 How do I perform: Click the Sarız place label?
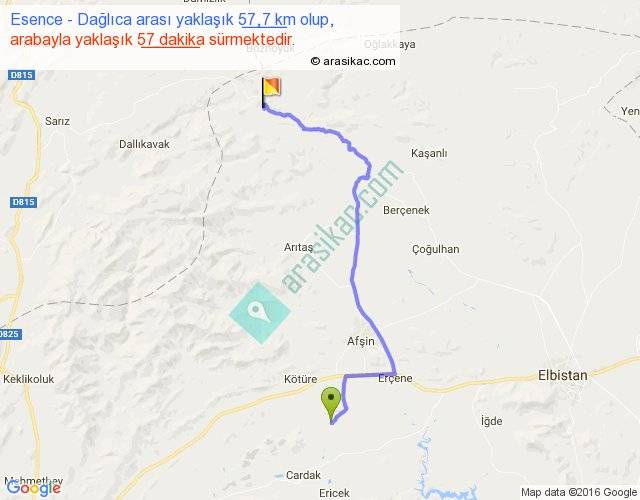pos(57,121)
